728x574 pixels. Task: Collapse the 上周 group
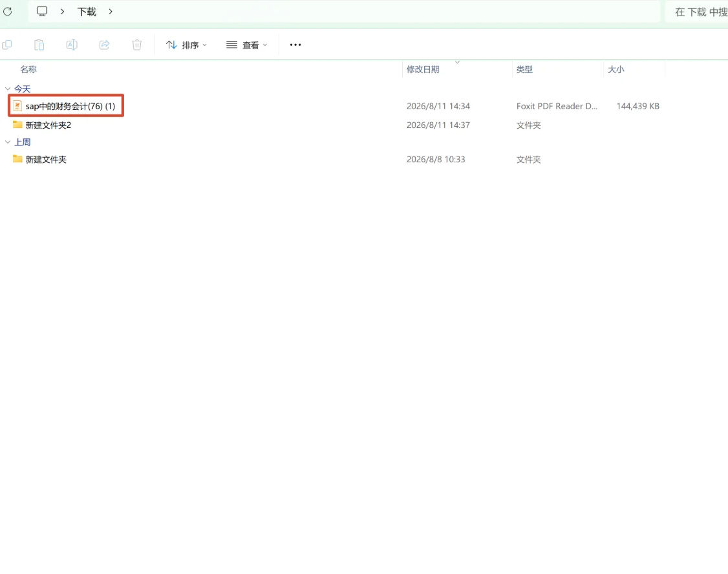[7, 142]
